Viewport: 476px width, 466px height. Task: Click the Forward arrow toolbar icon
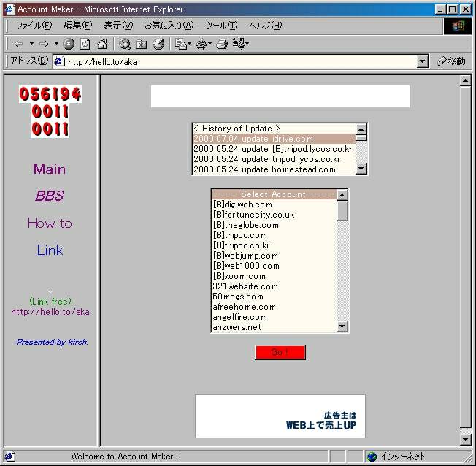pos(44,44)
